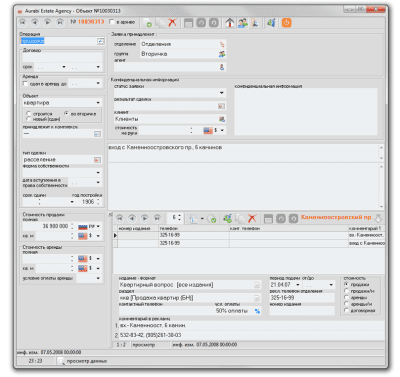Click the red X delete icon in the advertisement toolbar
The image size is (400, 377).
252,218
